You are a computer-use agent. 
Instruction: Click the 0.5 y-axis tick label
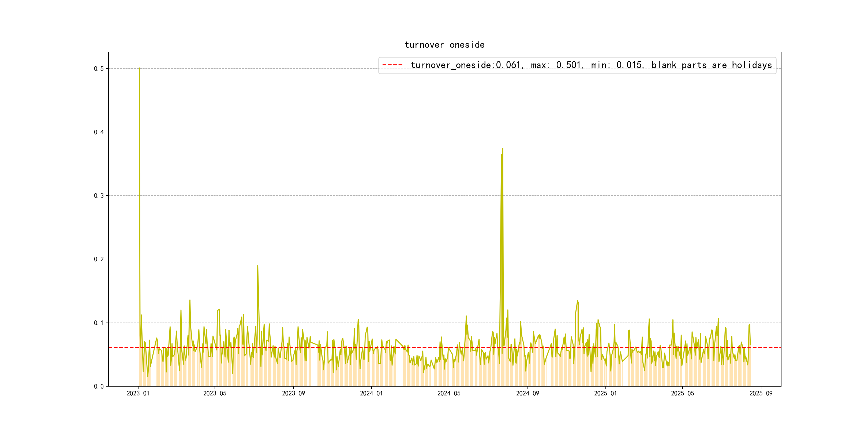coord(99,69)
